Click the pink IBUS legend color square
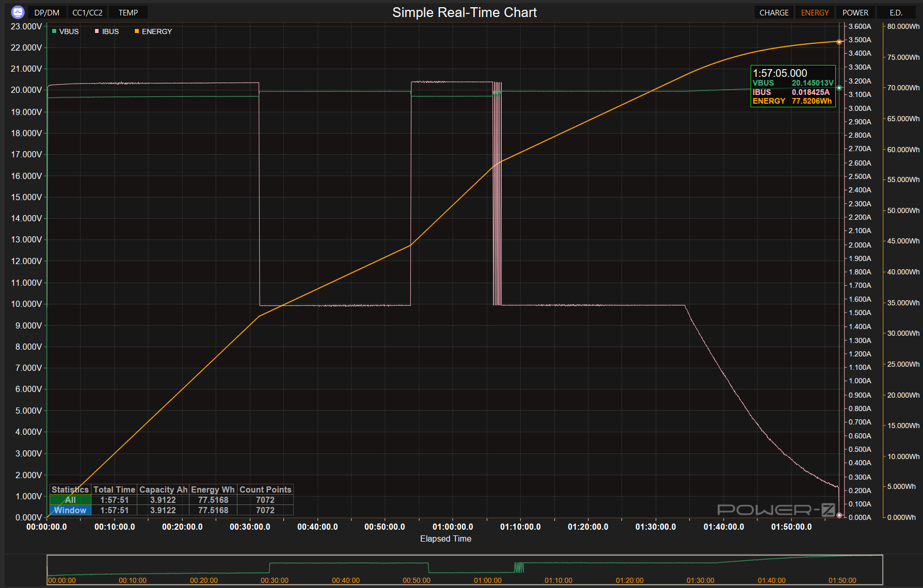 (x=97, y=31)
